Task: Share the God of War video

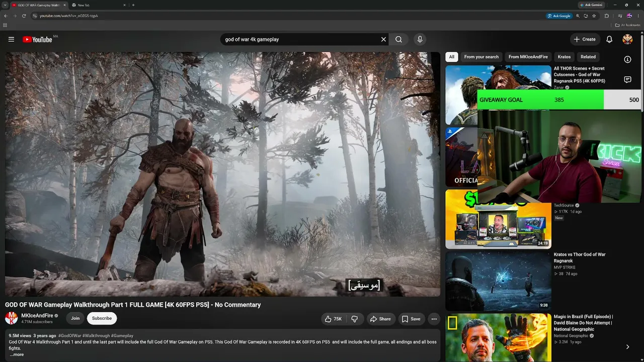Action: (x=380, y=319)
